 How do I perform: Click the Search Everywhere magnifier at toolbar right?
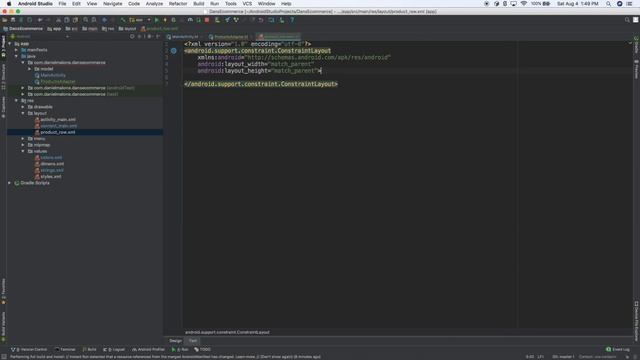click(627, 20)
